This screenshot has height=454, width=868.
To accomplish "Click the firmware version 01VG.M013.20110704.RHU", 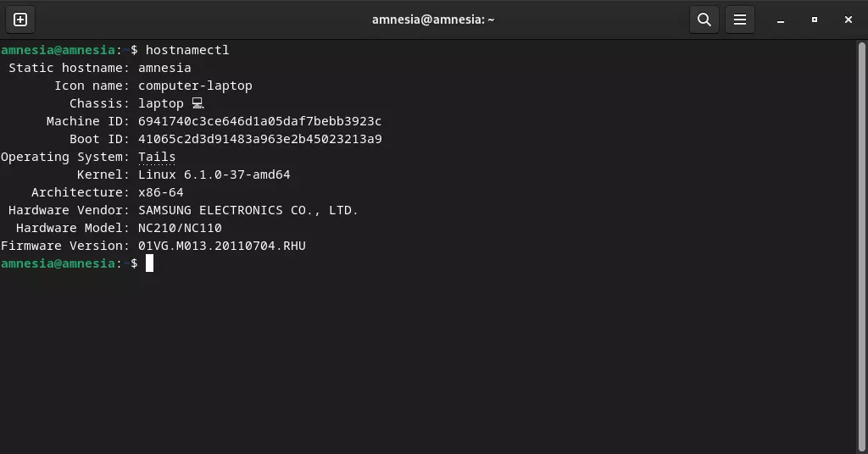I will (x=222, y=246).
